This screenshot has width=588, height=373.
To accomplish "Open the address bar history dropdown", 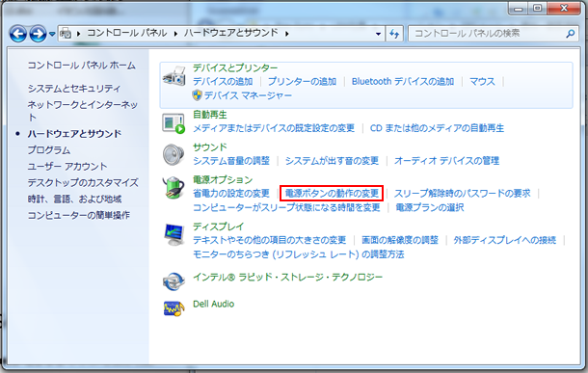I will click(x=378, y=34).
